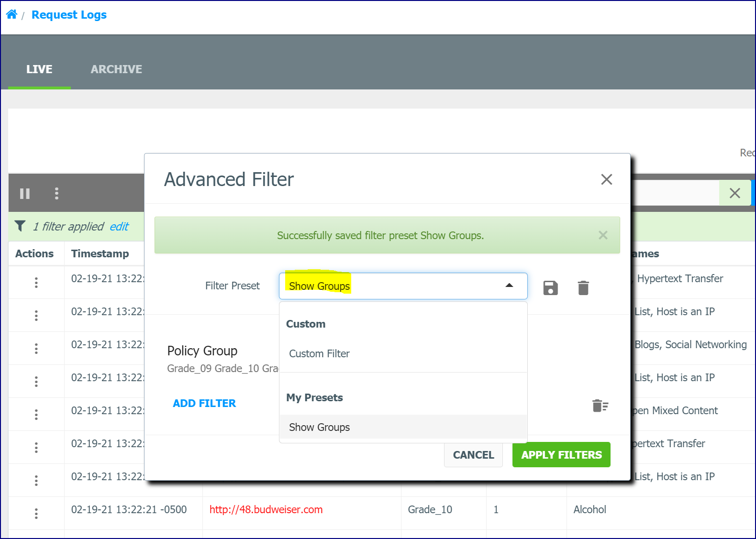This screenshot has width=756, height=539.
Task: Cancel the Advanced Filter dialog
Action: [x=473, y=455]
